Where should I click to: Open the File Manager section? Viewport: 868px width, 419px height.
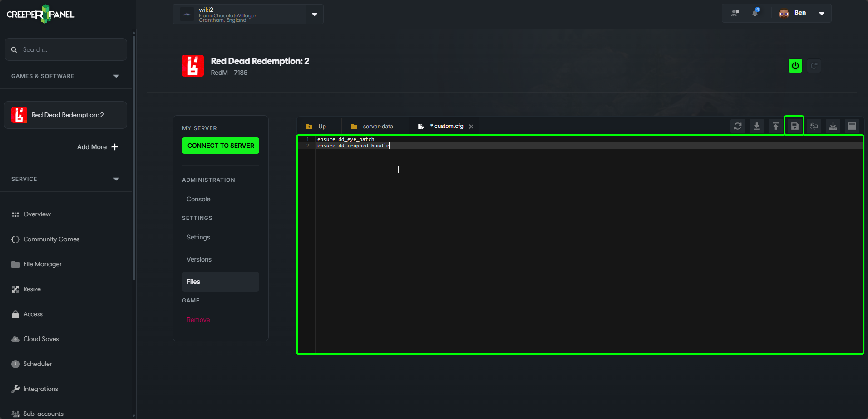tap(42, 264)
